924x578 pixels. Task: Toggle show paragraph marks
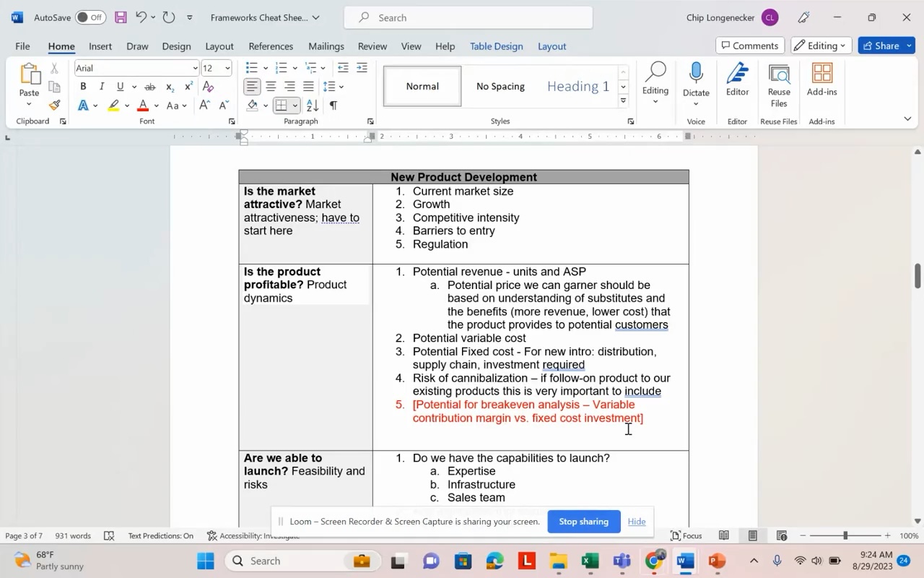pos(334,105)
